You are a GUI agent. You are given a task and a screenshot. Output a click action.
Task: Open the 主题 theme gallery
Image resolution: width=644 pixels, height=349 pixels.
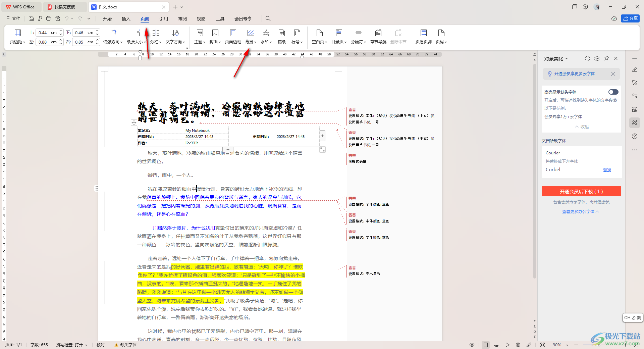tap(200, 42)
